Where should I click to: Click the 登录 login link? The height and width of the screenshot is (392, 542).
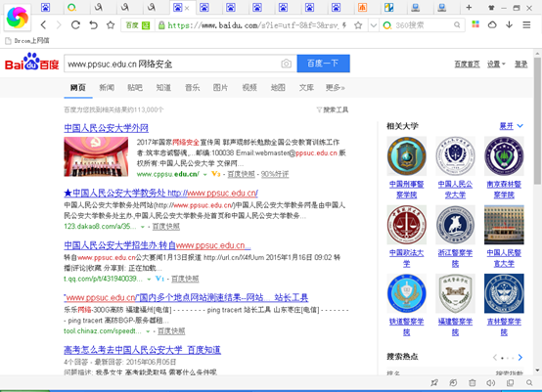[x=520, y=65]
